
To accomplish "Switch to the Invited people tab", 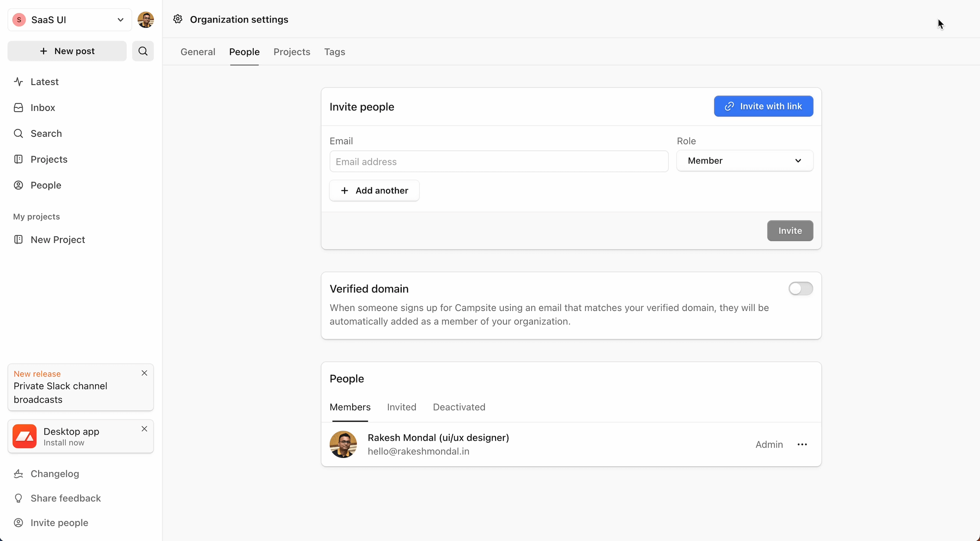I will 401,407.
